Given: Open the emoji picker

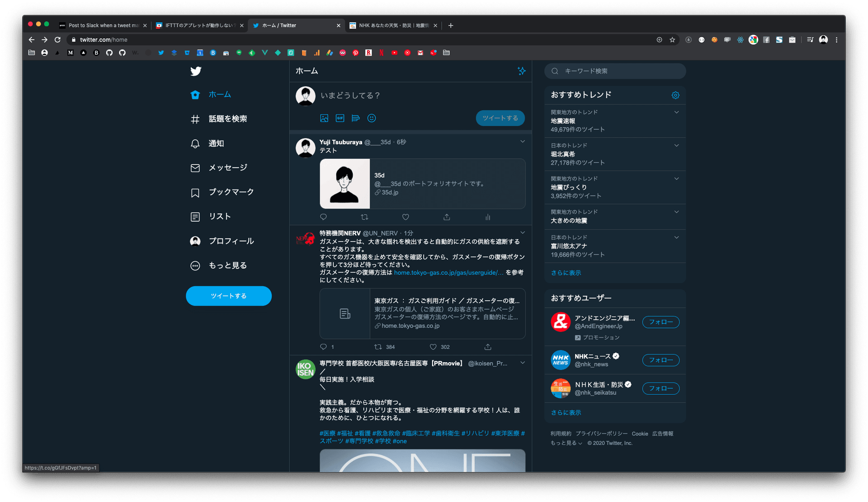Looking at the screenshot, I should click(372, 118).
